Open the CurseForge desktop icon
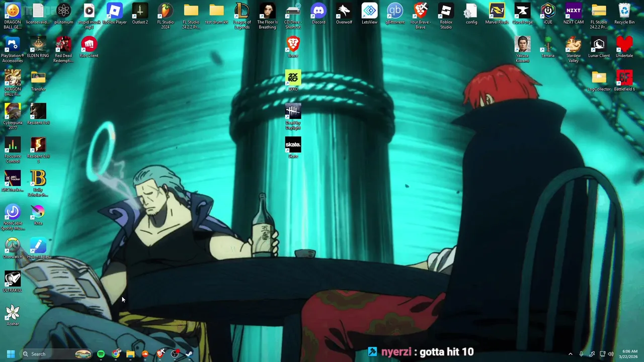This screenshot has width=644, height=362. point(522,14)
